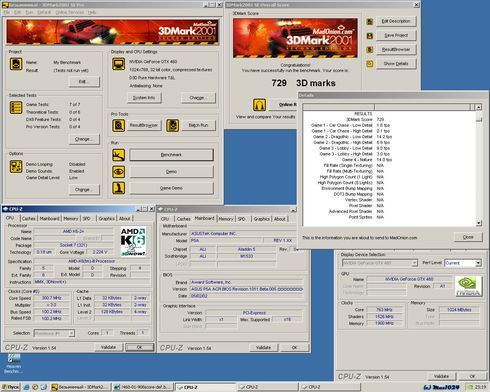Click the down arrow of Details scrollbar
Image resolution: width=490 pixels, height=392 pixels.
click(x=479, y=223)
